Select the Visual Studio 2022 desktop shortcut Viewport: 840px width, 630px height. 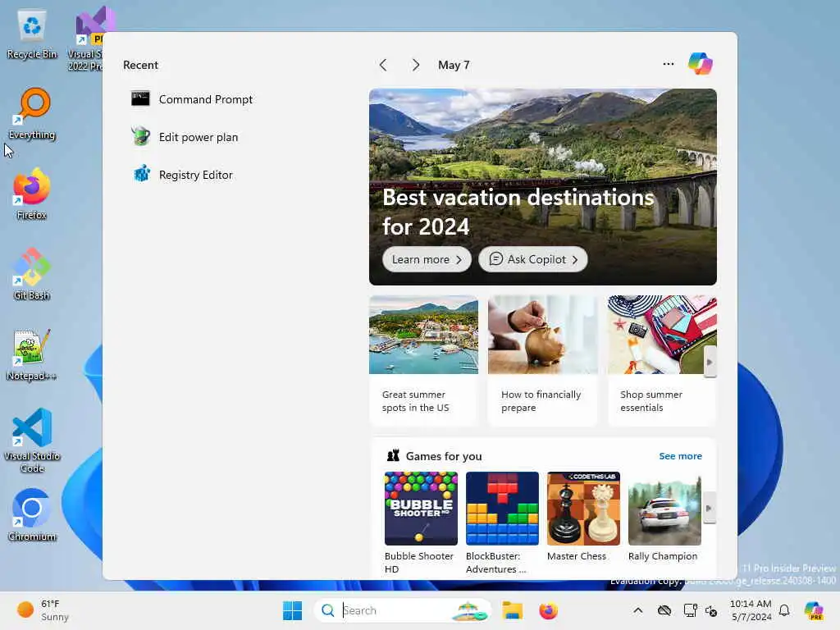[86, 39]
